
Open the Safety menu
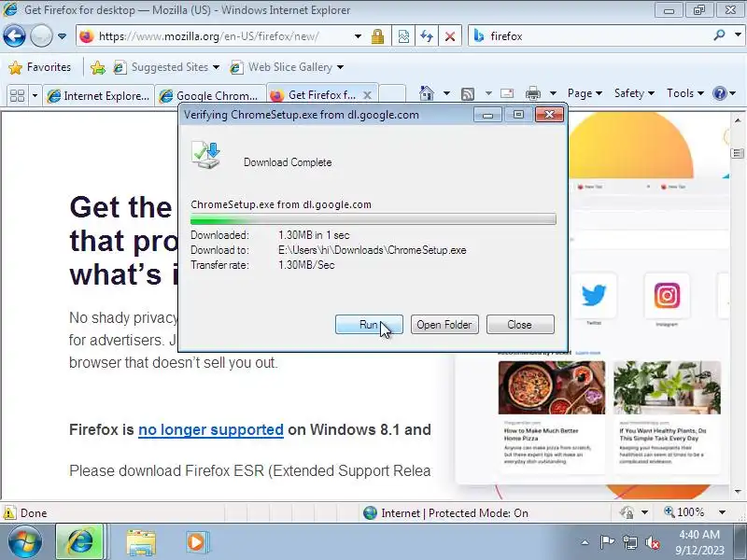click(x=634, y=93)
